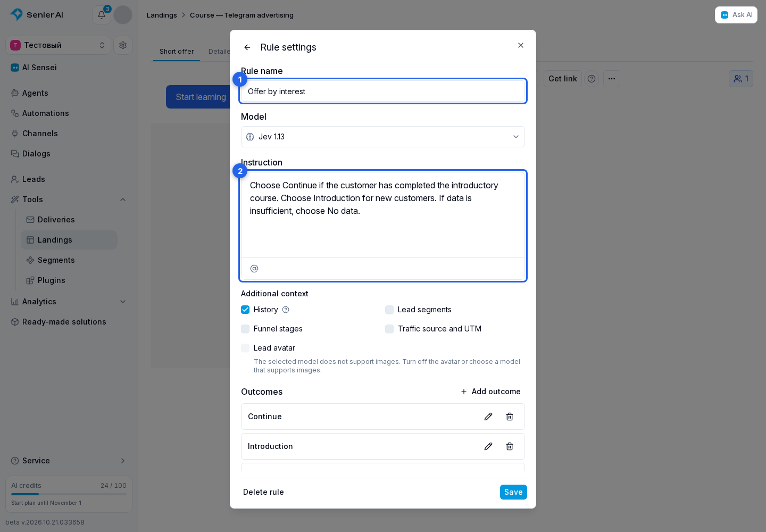Open Segments under Tools
This screenshot has width=766, height=532.
coord(69,260)
